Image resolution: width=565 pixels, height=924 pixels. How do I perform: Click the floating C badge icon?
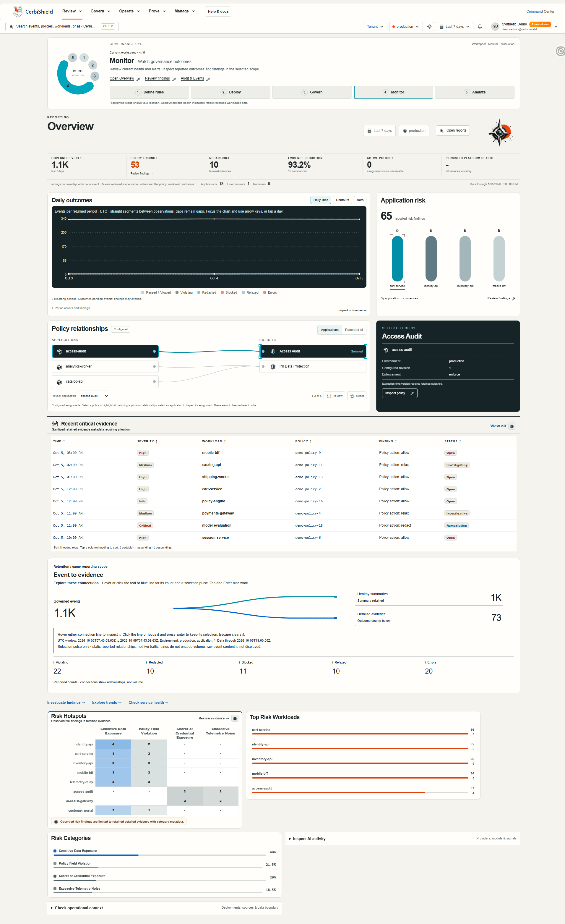(x=560, y=51)
